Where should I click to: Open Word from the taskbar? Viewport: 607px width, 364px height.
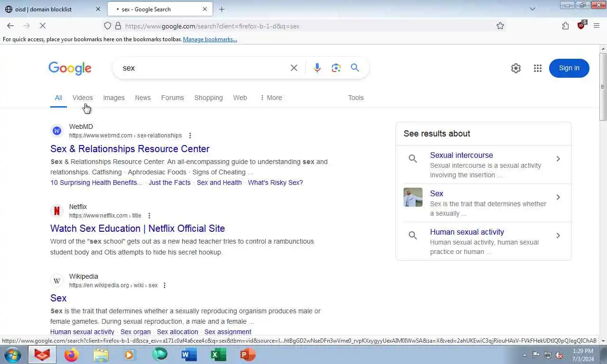[x=189, y=355]
